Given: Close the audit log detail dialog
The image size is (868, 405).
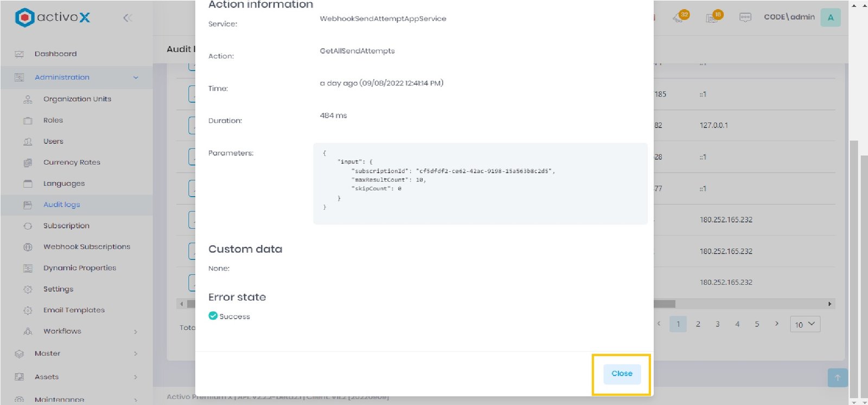Looking at the screenshot, I should [622, 374].
